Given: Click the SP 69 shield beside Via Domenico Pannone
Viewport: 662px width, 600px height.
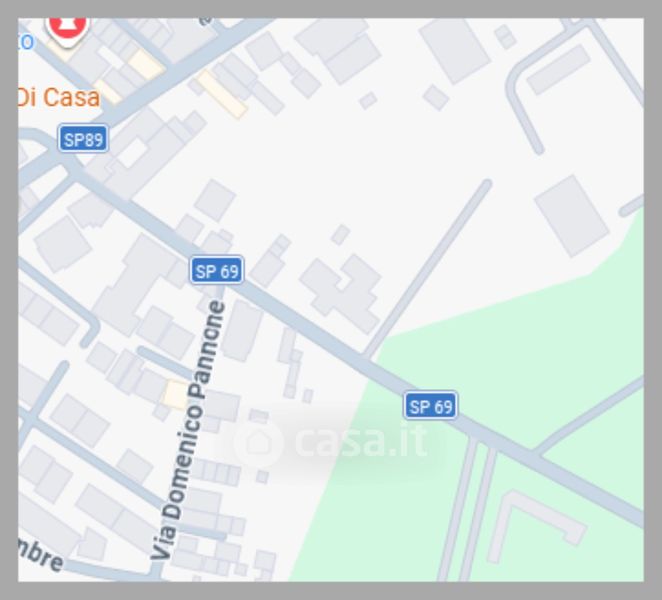Looking at the screenshot, I should point(217,270).
